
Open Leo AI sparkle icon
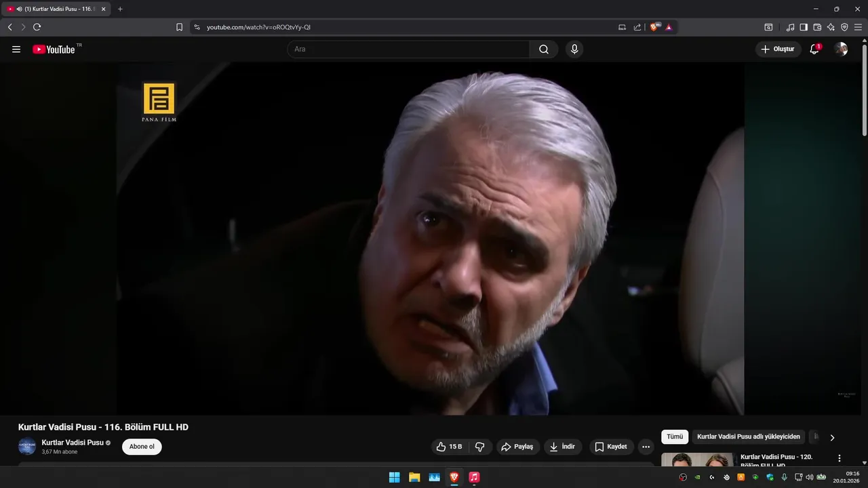831,27
